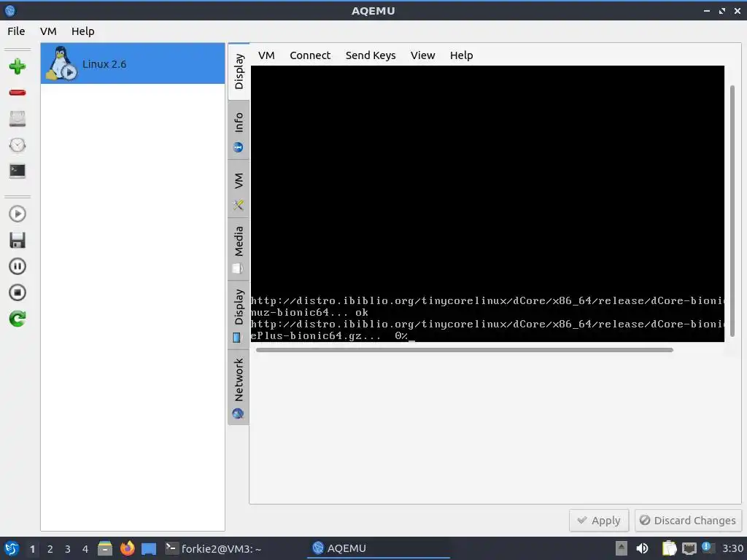Click the vertical scrollbar beside the display
The width and height of the screenshot is (747, 560).
coord(732,211)
